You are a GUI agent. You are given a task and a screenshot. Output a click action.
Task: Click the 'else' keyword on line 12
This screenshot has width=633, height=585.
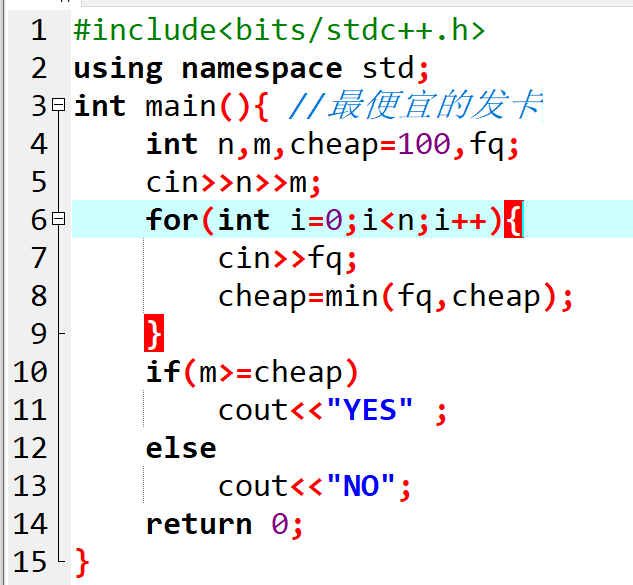(181, 448)
